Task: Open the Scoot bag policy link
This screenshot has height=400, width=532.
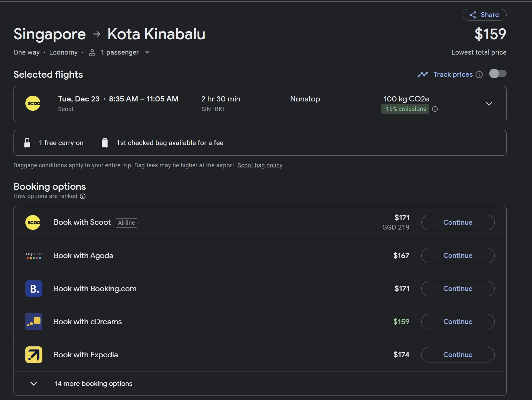Action: pos(260,165)
